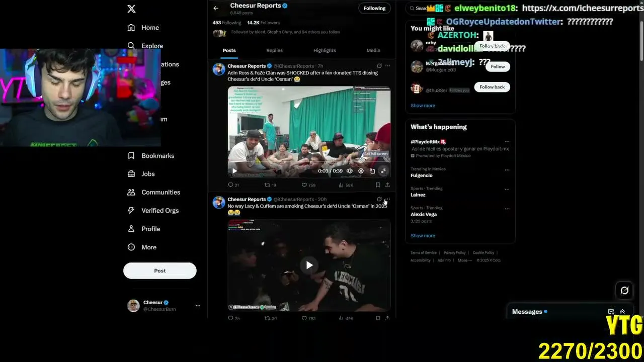Click the X logo in the sidebar
644x362 pixels.
tap(131, 9)
